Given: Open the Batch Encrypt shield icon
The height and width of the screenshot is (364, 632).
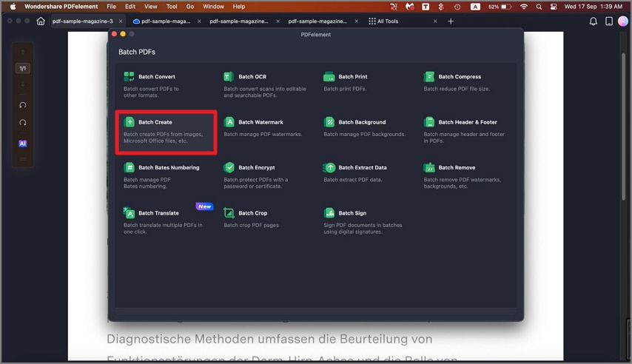Looking at the screenshot, I should coord(229,167).
